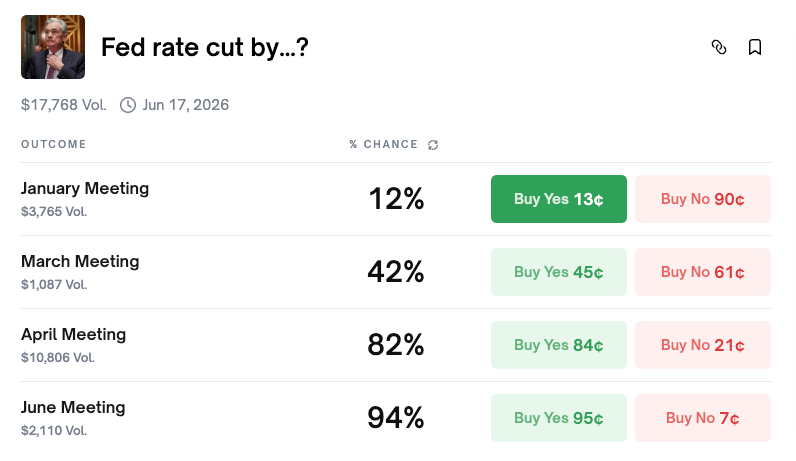This screenshot has width=796, height=461.
Task: Buy Yes at 13¢ for January Meeting
Action: (x=558, y=199)
